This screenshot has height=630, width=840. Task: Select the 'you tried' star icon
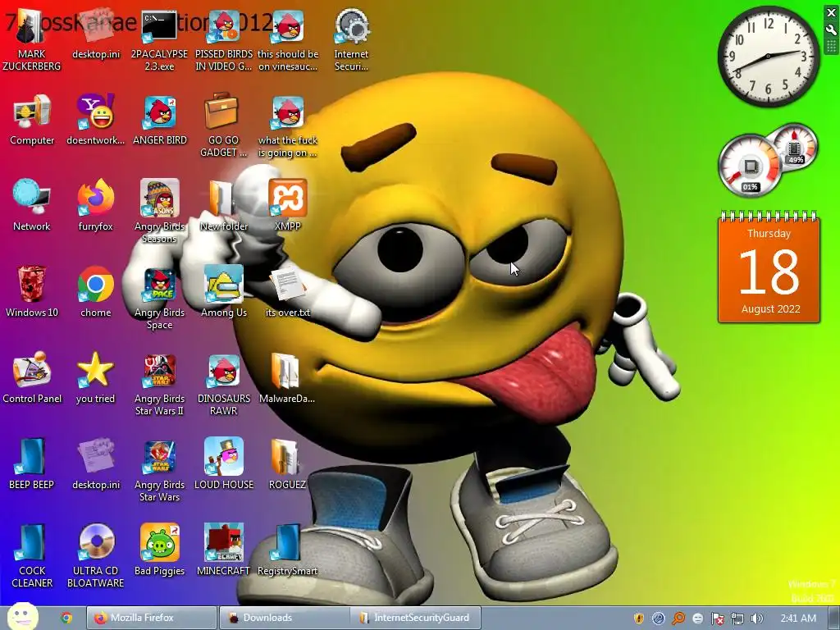(x=95, y=377)
